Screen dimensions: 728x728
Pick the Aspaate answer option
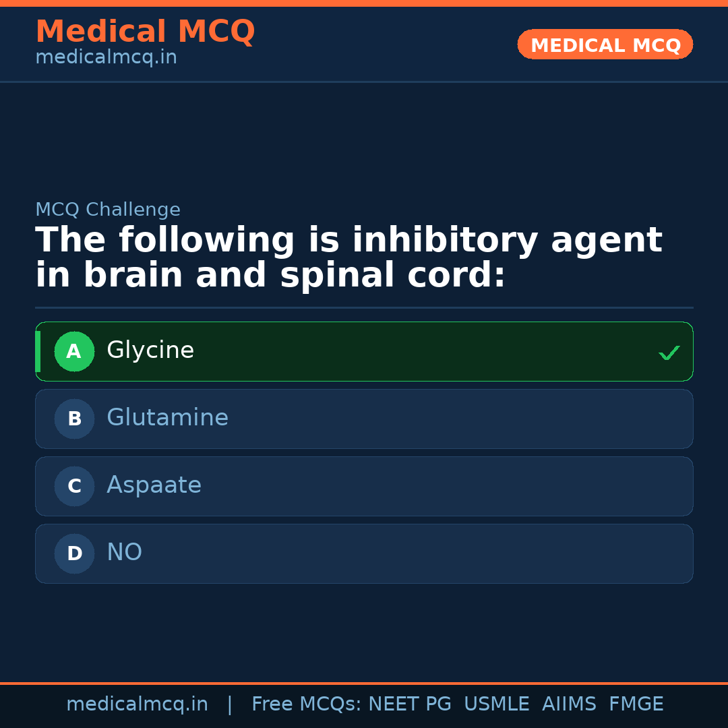click(154, 485)
